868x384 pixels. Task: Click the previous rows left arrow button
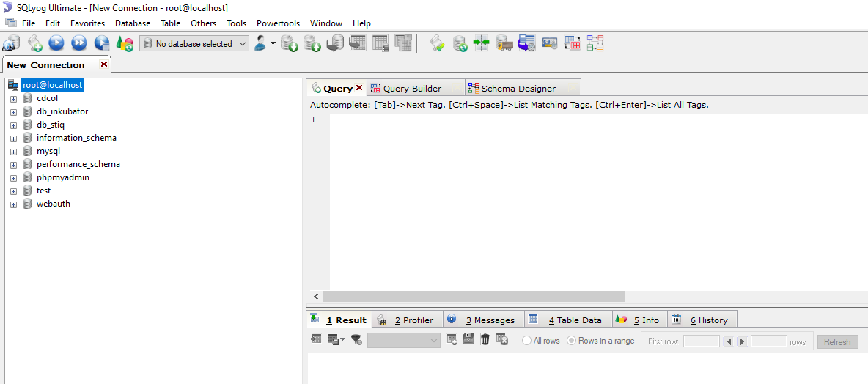point(729,342)
